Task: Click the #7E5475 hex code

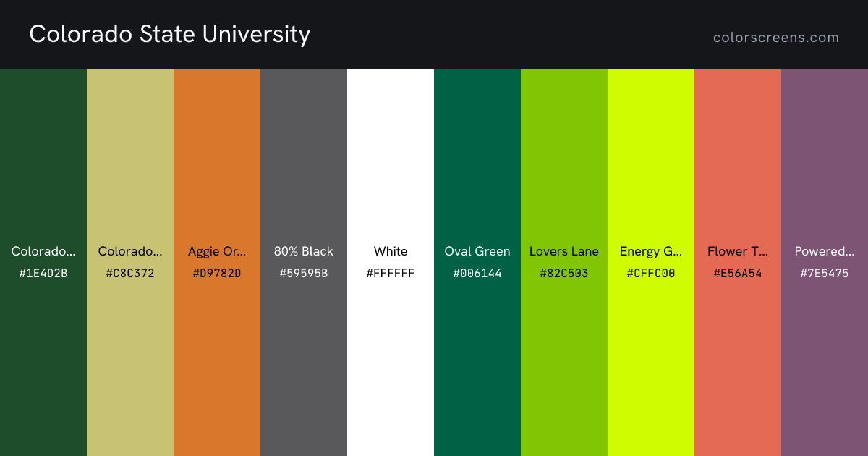Action: click(x=825, y=274)
